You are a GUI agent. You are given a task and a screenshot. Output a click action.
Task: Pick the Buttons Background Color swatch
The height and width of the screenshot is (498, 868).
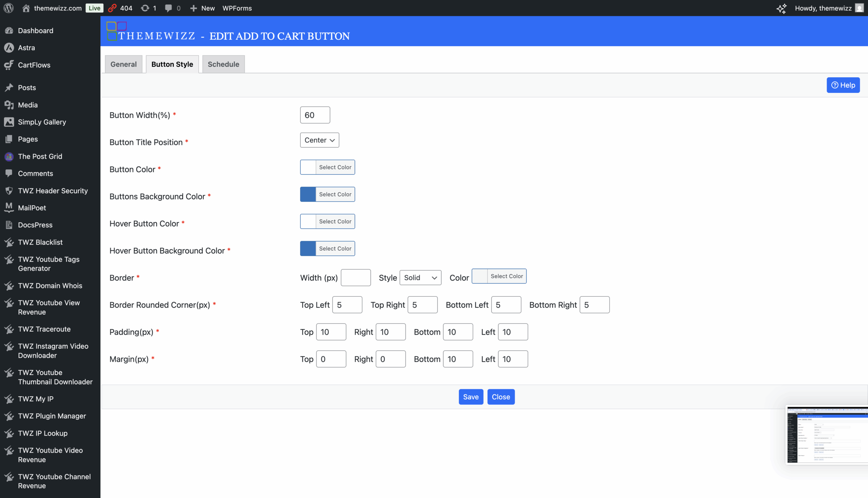tap(308, 194)
